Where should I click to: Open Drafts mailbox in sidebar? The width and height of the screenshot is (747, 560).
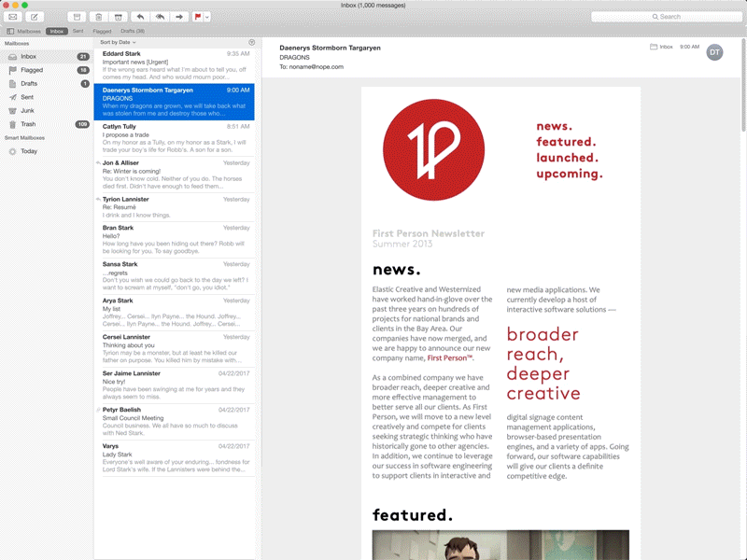tap(47, 83)
